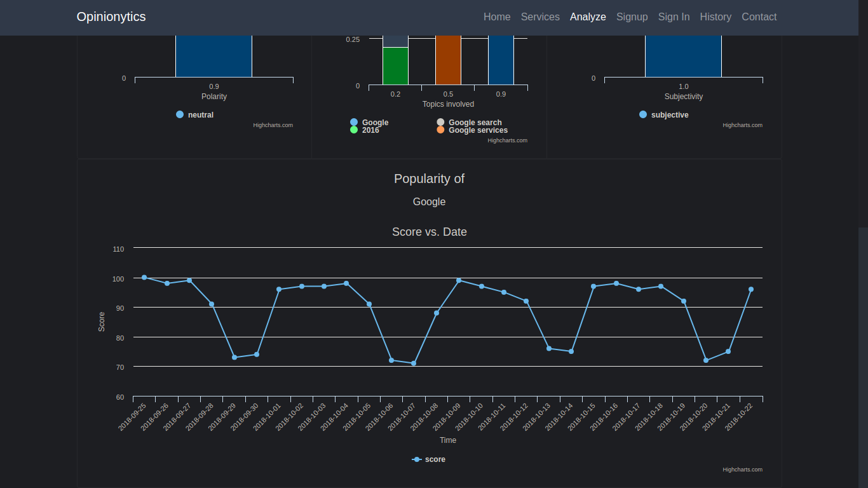Click Highcharts.com credit under popularity chart

[x=743, y=470]
